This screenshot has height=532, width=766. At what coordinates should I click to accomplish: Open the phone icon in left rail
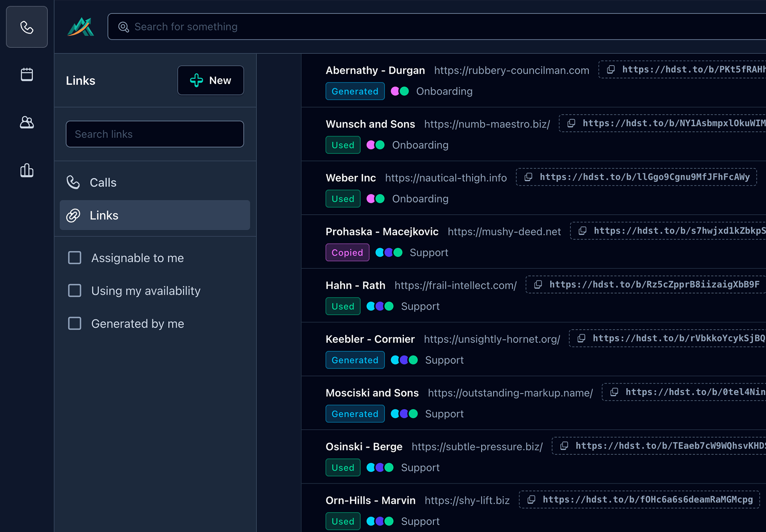coord(27,27)
